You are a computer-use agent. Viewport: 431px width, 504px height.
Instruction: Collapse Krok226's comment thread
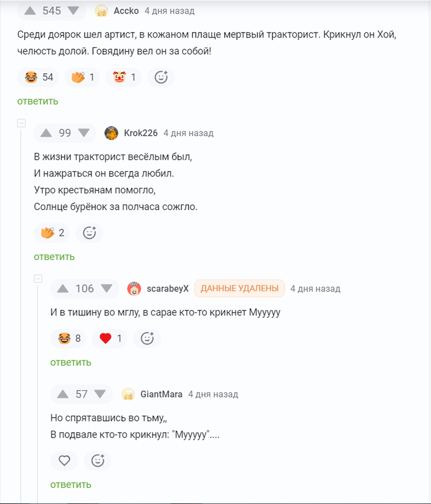(x=22, y=123)
